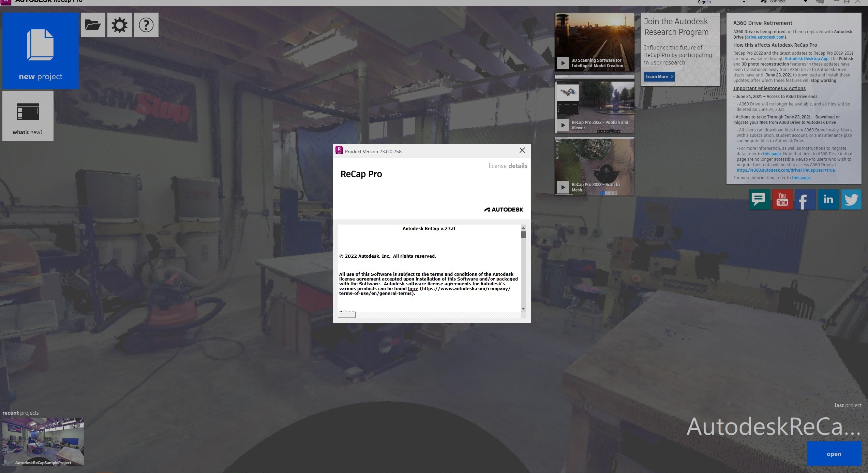The height and width of the screenshot is (473, 868).
Task: Open the drive.autodesk.com link
Action: pos(765,37)
